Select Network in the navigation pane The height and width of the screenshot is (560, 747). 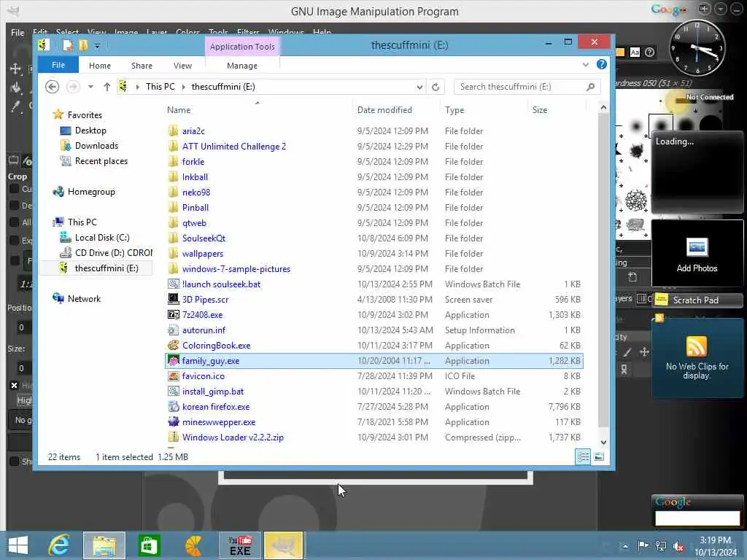pos(84,298)
